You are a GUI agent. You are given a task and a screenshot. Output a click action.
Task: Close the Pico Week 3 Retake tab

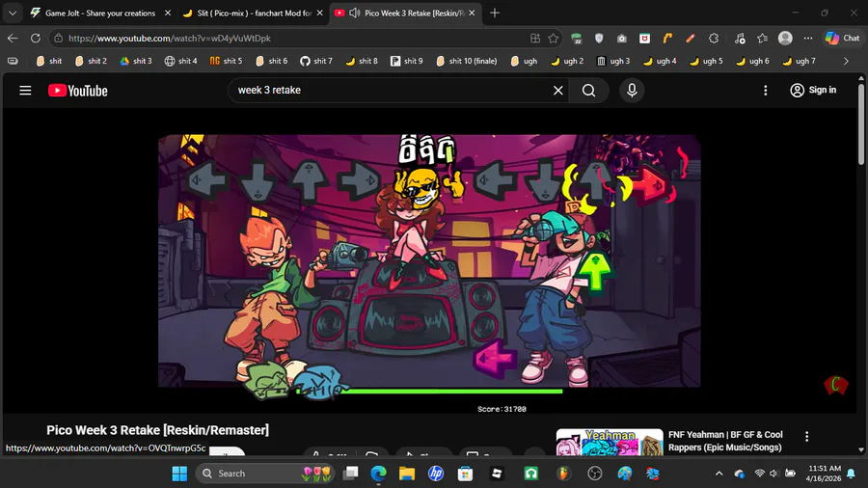(x=472, y=13)
